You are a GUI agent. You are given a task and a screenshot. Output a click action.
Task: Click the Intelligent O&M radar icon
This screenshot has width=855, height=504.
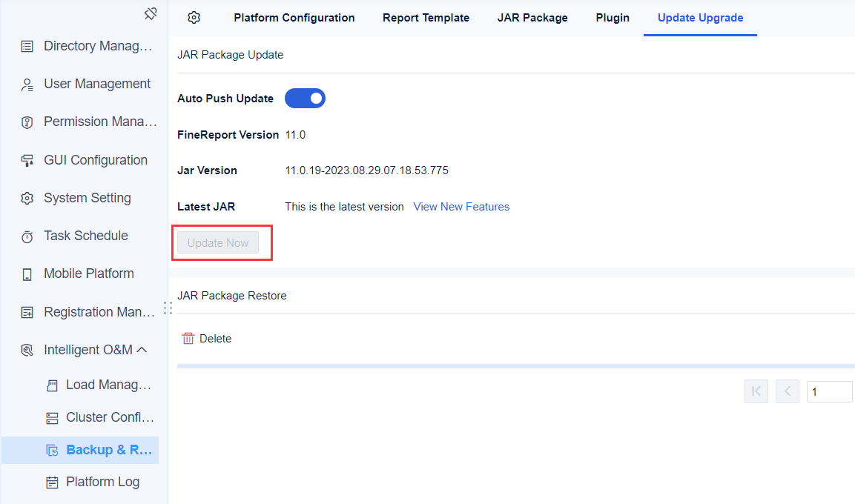coord(27,350)
